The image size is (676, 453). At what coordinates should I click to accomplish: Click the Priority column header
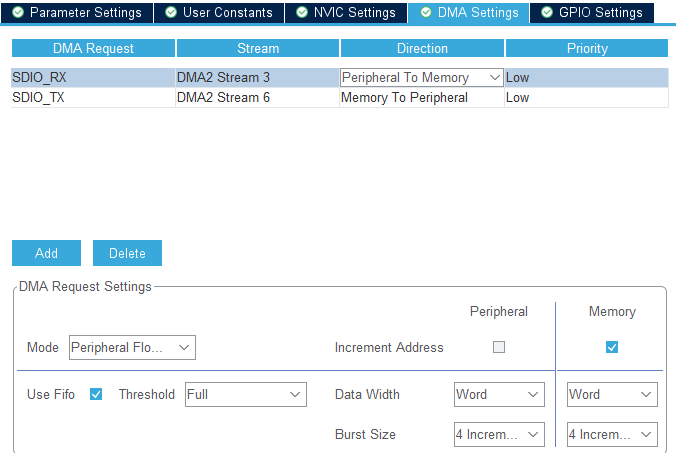(586, 48)
